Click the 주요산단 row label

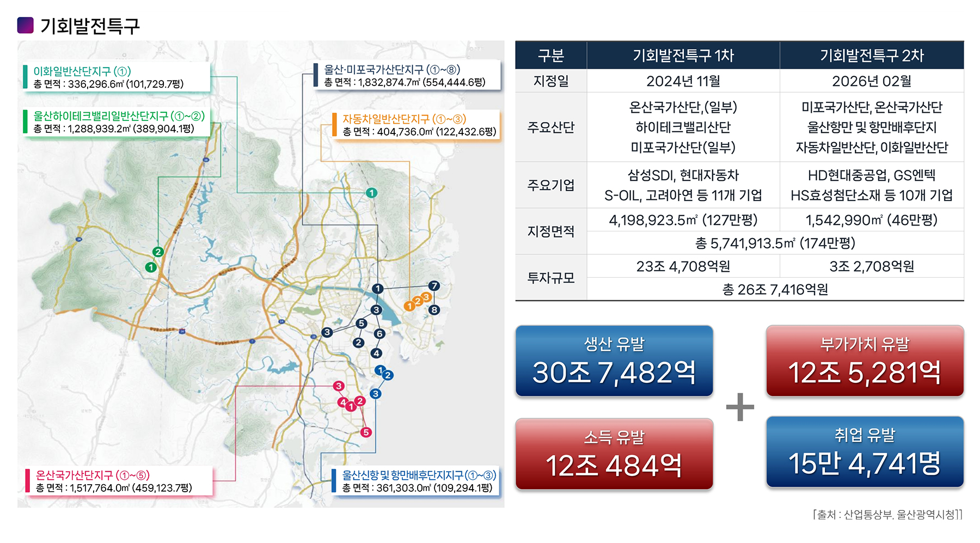click(551, 127)
